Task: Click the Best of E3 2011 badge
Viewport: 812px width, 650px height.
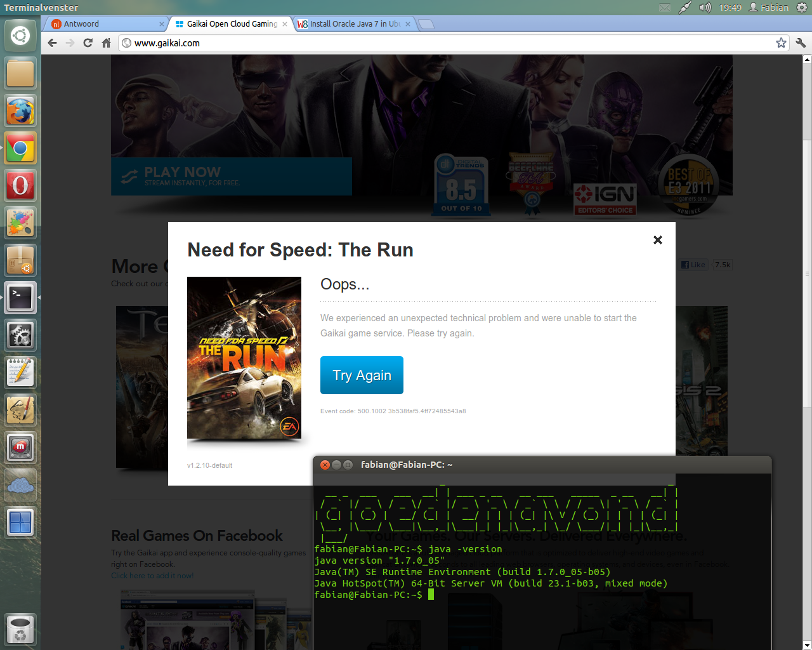Action: 689,185
